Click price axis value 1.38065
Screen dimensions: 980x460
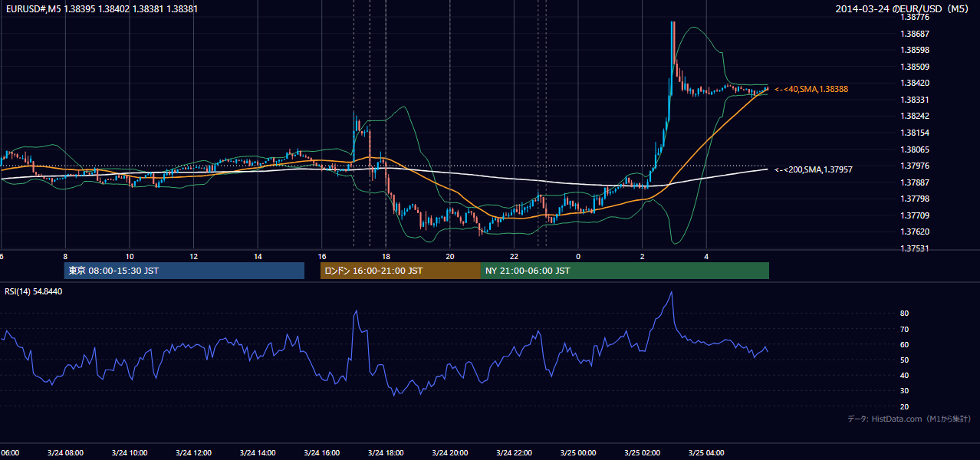tap(915, 149)
